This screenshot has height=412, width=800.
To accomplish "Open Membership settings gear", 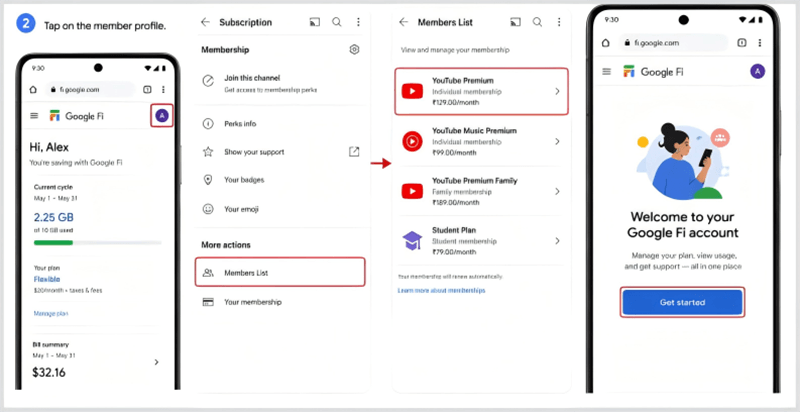I will (x=355, y=49).
